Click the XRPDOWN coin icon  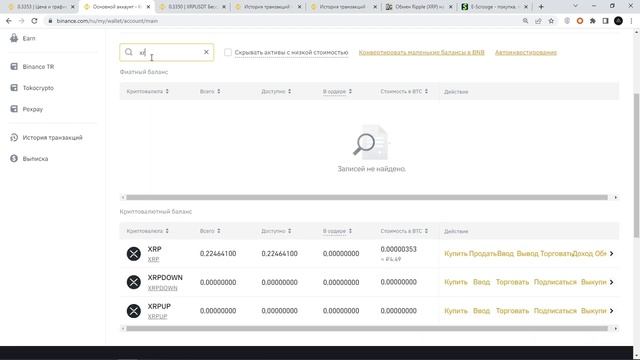coord(133,282)
